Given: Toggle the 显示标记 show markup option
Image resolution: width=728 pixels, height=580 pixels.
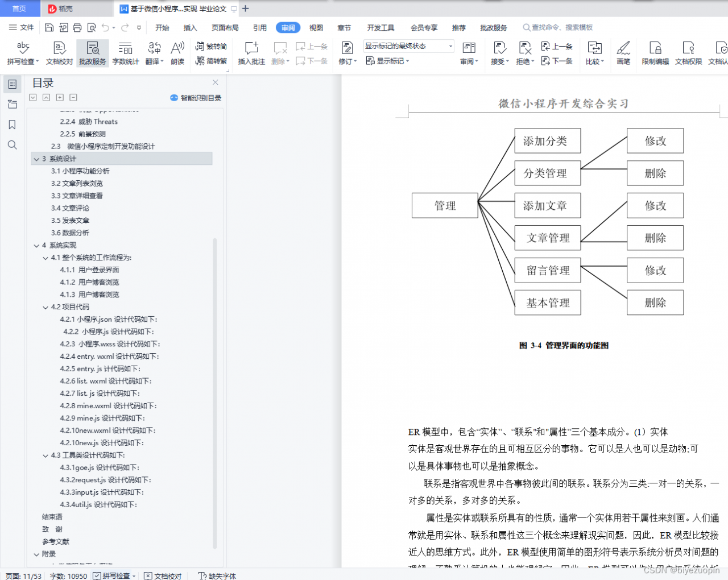Looking at the screenshot, I should pos(387,61).
